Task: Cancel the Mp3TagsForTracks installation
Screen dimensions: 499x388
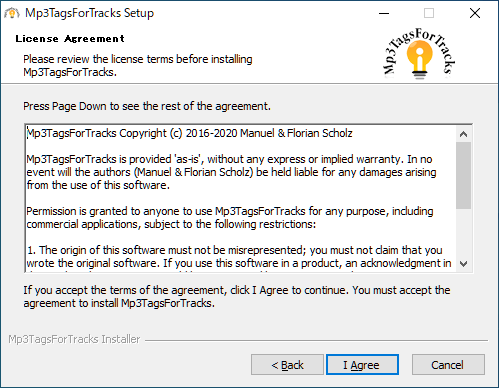Action: [448, 365]
